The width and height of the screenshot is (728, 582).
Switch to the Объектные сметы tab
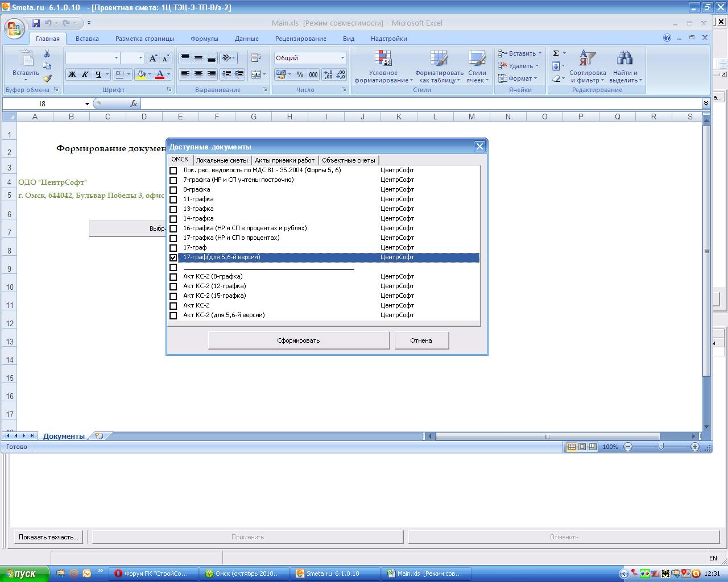tap(348, 160)
